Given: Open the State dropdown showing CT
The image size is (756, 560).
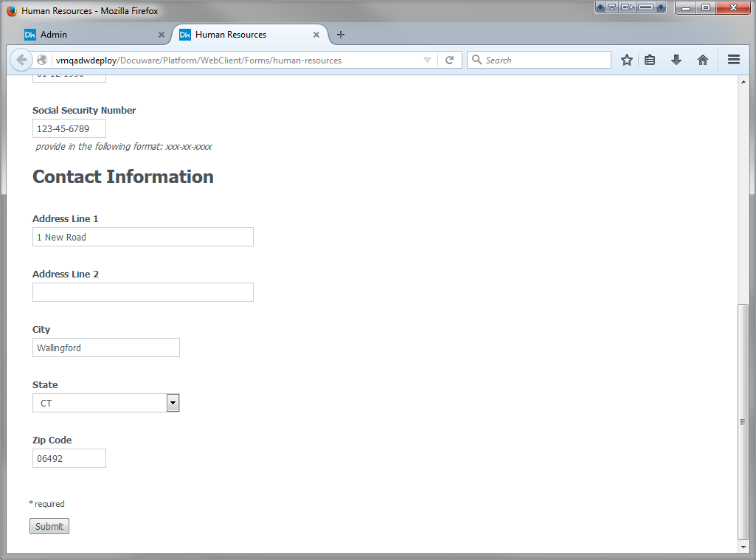Looking at the screenshot, I should (173, 403).
